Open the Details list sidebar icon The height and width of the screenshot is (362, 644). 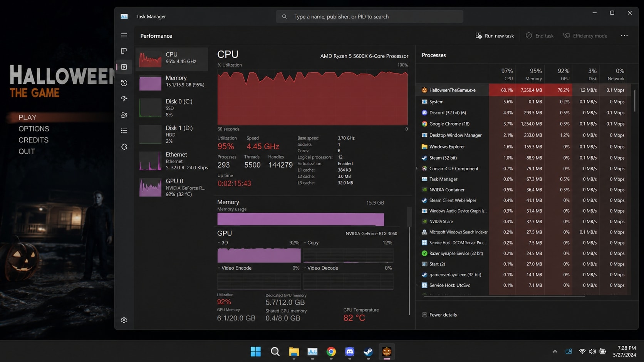[x=124, y=131]
